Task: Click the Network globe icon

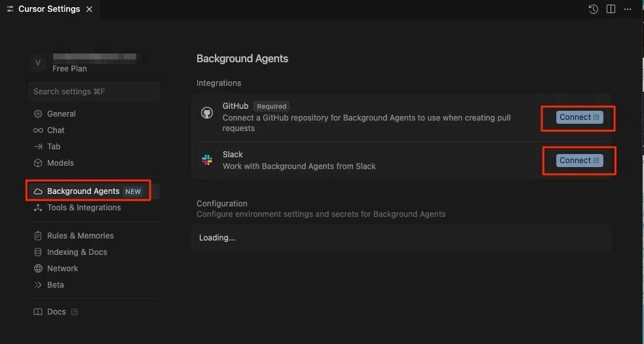Action: [x=38, y=269]
